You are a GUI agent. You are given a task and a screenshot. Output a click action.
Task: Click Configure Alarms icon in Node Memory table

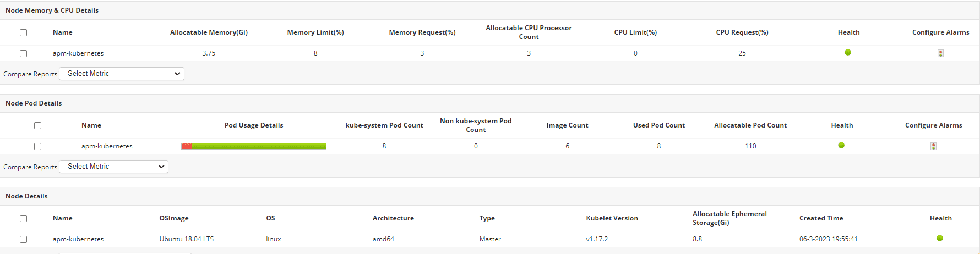pos(940,53)
